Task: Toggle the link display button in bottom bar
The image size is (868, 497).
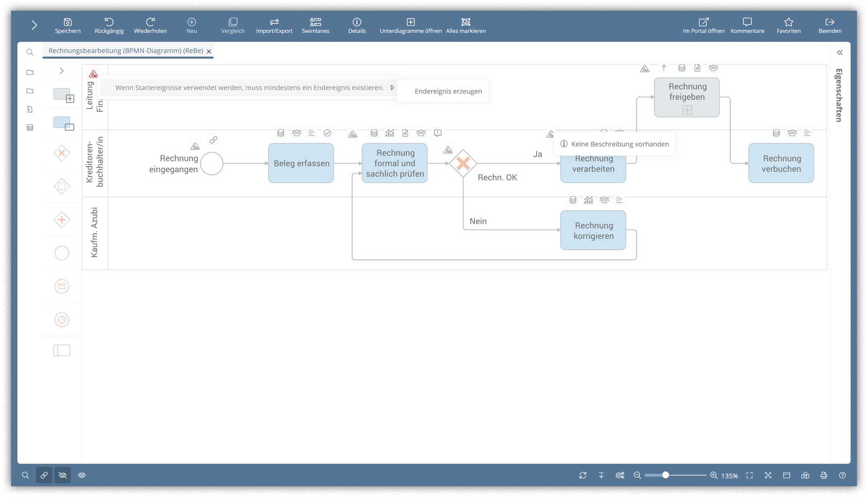Action: [x=44, y=475]
